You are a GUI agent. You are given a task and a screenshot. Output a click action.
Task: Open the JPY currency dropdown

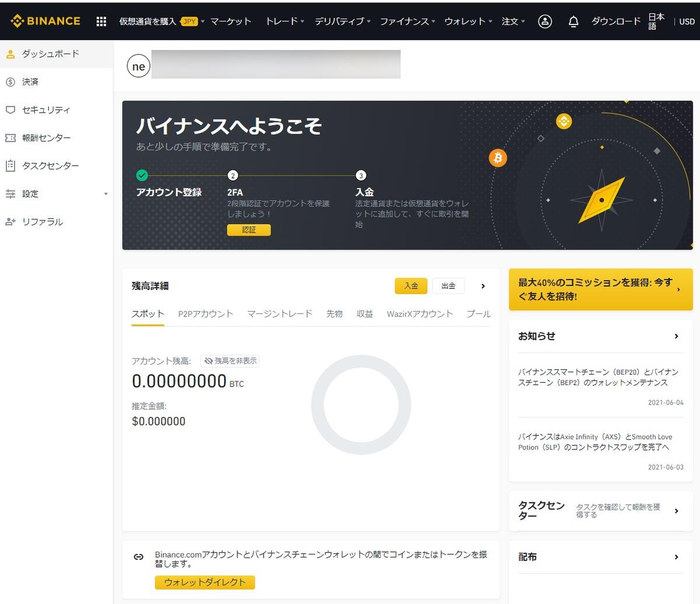pos(189,20)
